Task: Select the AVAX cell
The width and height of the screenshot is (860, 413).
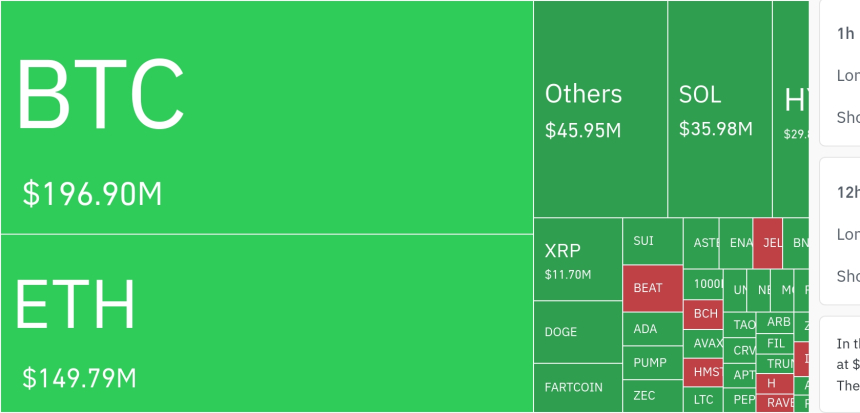Action: (705, 343)
